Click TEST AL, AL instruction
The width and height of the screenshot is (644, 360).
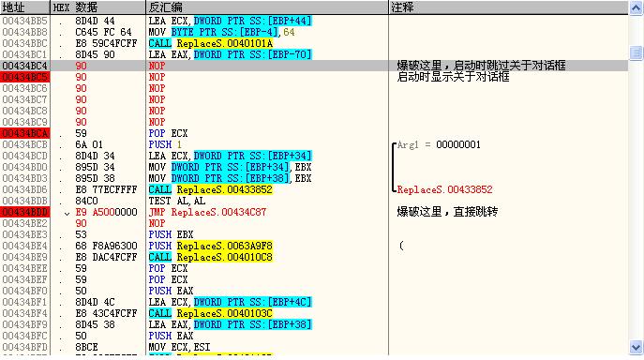click(177, 201)
